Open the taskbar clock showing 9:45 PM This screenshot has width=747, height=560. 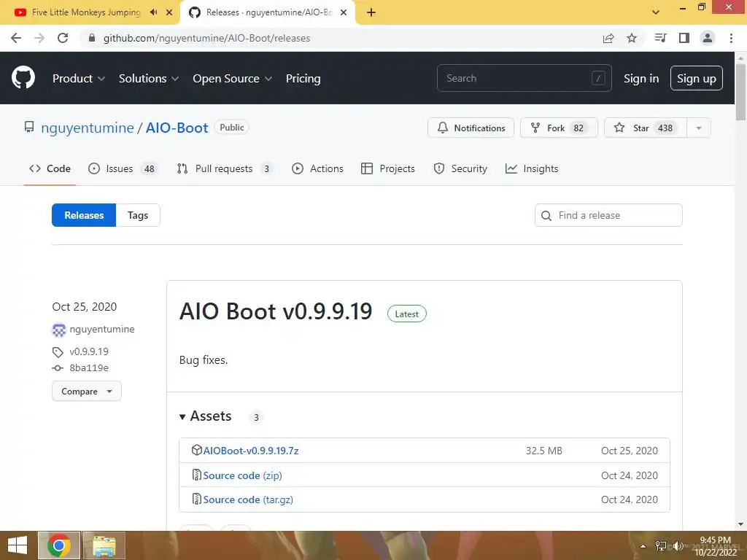715,545
